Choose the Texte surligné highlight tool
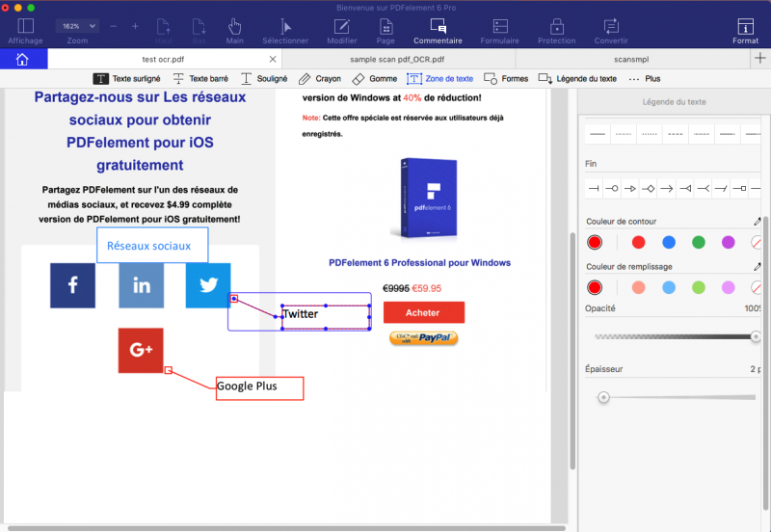Screen dimensions: 771x532 127,79
